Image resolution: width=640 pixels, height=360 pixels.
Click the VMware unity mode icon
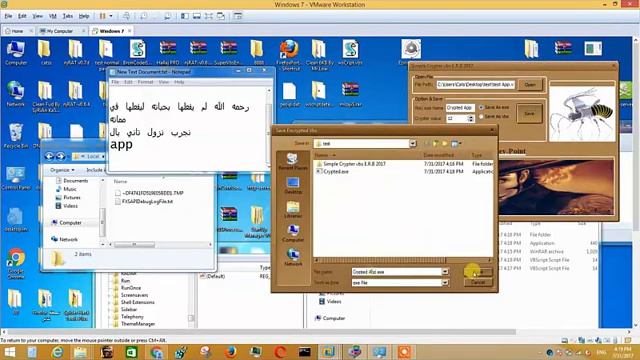pyautogui.click(x=221, y=16)
